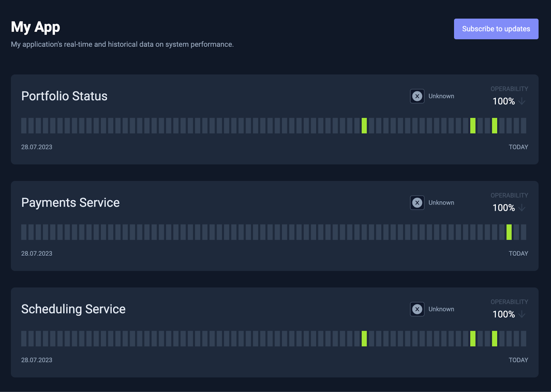551x392 pixels.
Task: Click the Unknown status icon for Portfolio Status
Action: pyautogui.click(x=417, y=96)
